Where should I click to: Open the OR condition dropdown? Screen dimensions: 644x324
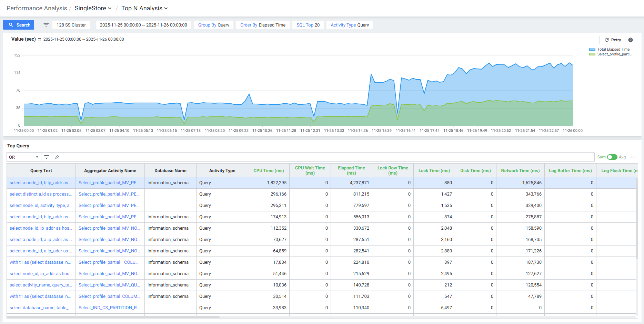pyautogui.click(x=24, y=157)
